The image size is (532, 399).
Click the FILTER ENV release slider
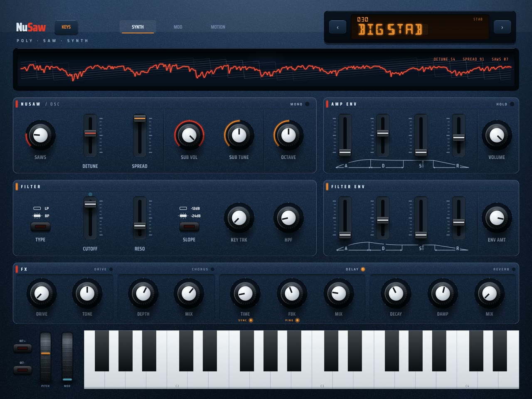pyautogui.click(x=458, y=218)
